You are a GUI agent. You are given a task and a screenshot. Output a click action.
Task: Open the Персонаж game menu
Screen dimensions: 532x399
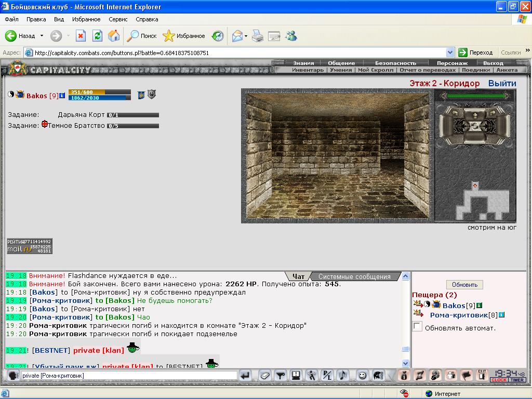452,63
